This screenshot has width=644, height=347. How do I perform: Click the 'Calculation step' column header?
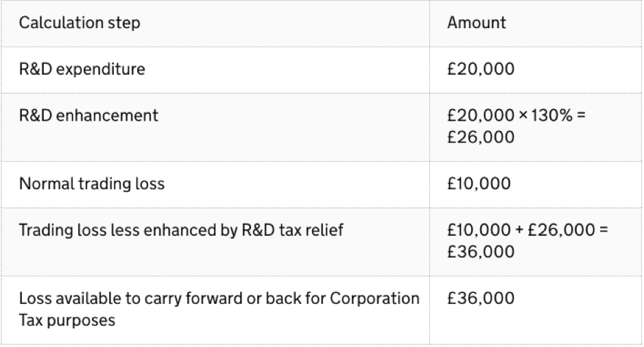[x=80, y=23]
